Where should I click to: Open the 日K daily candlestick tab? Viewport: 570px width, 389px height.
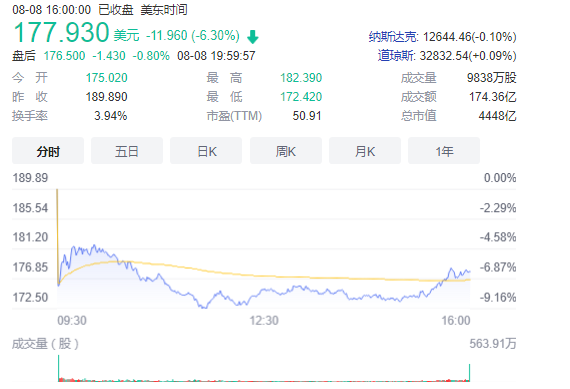(x=206, y=151)
